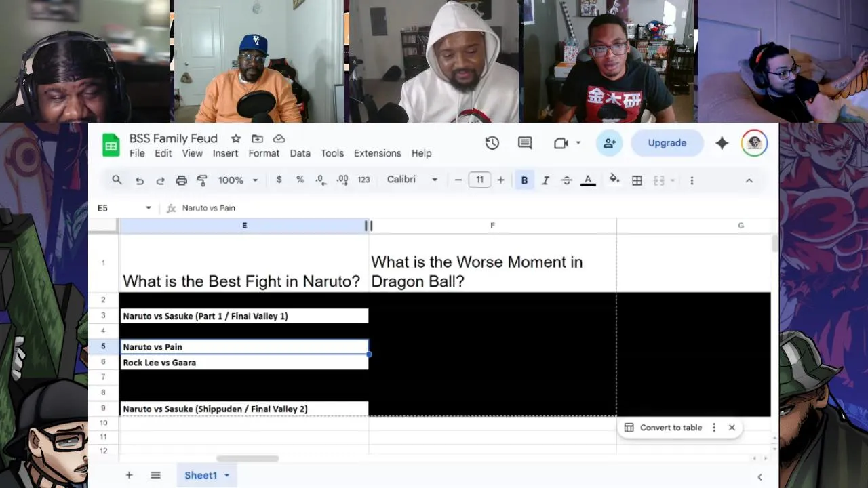Click the font size field

[479, 180]
